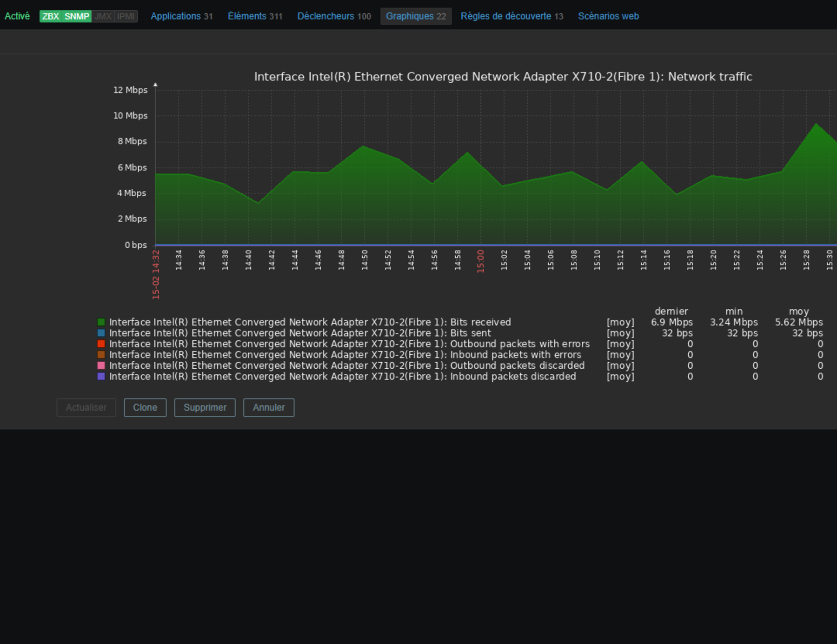Click purple Inbound packets discarded swatch
837x644 pixels.
tap(101, 377)
